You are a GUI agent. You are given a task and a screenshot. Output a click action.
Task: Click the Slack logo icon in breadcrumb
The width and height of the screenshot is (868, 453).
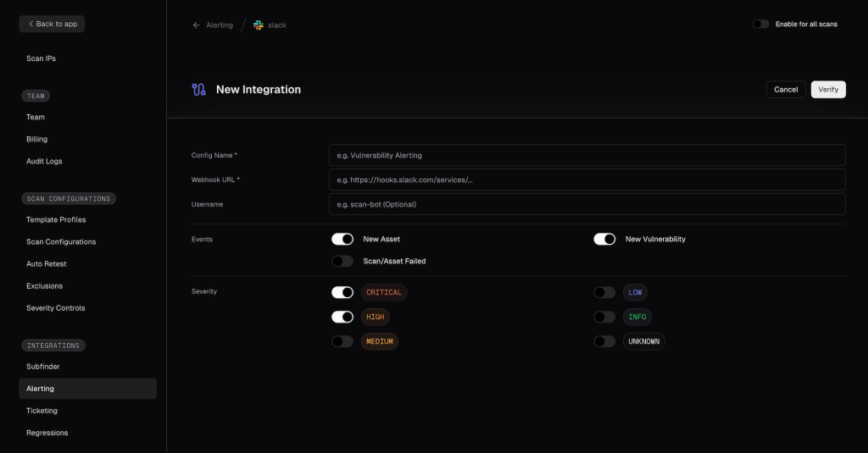pos(258,25)
